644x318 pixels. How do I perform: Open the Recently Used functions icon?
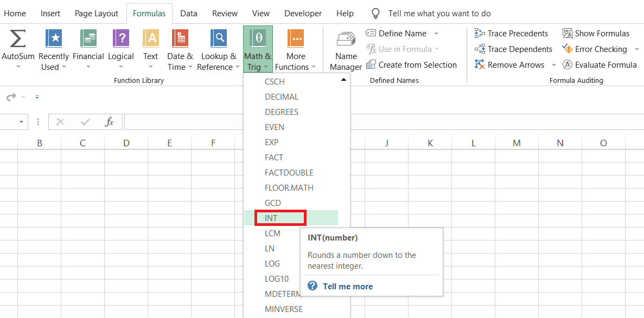pos(54,39)
